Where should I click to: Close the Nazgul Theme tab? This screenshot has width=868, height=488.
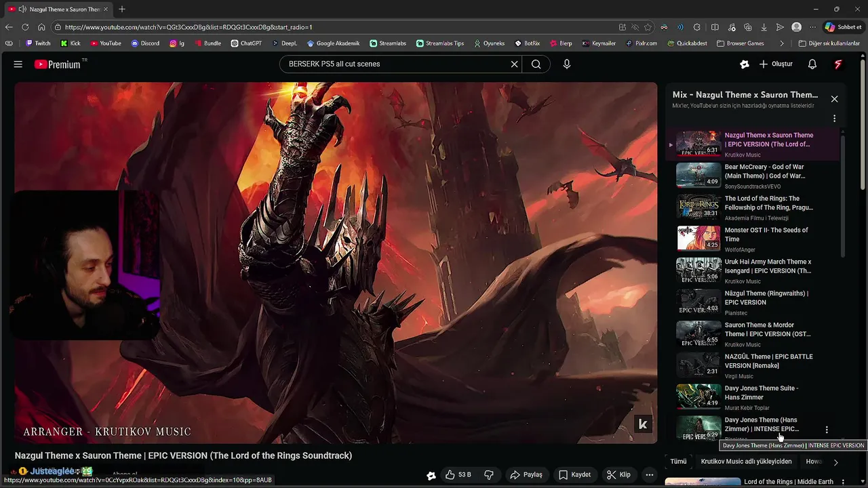106,9
